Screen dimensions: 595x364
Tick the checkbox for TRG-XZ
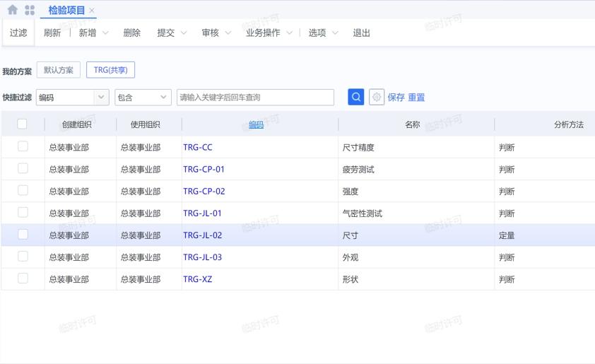pyautogui.click(x=23, y=278)
